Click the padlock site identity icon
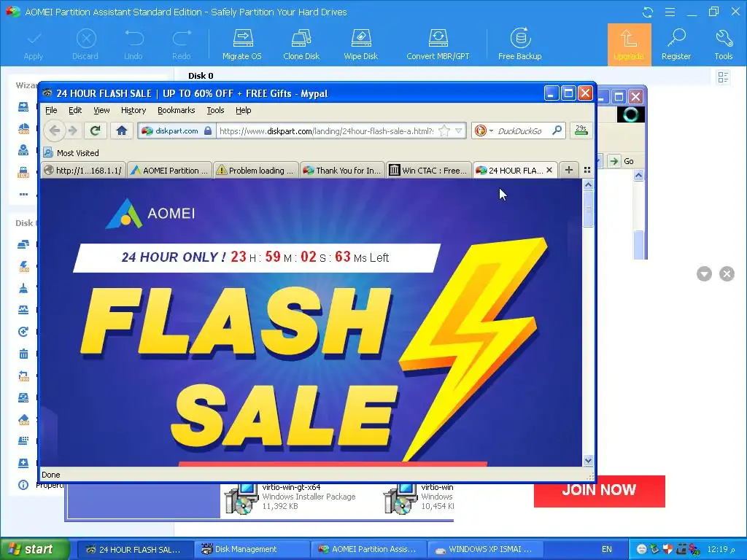 208,131
